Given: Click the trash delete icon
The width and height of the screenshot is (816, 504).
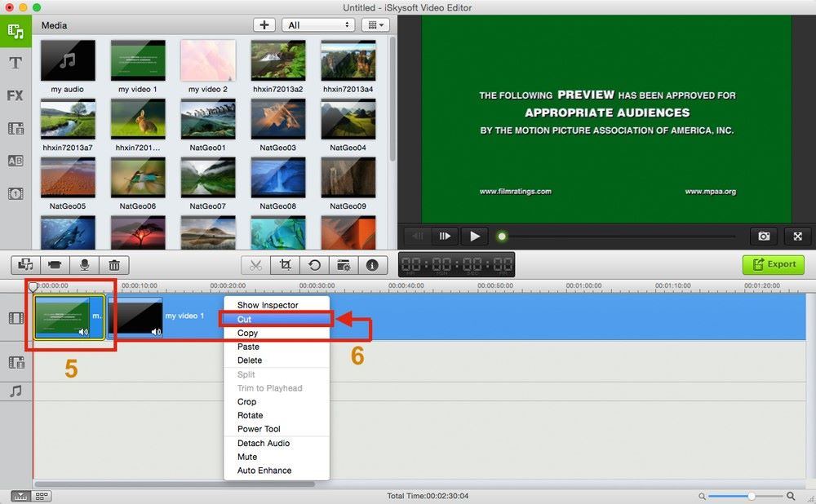Looking at the screenshot, I should (x=114, y=265).
